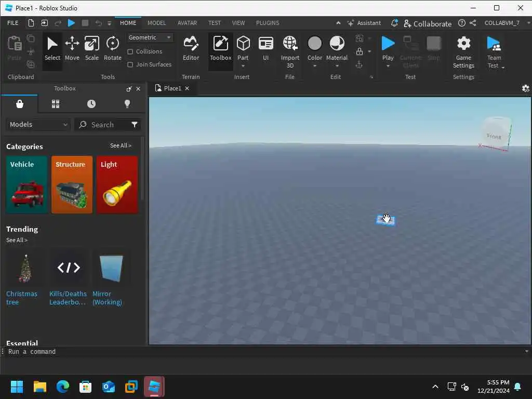Open the Mirror (Working) model link
Screen dimensions: 532x399
coord(107,298)
